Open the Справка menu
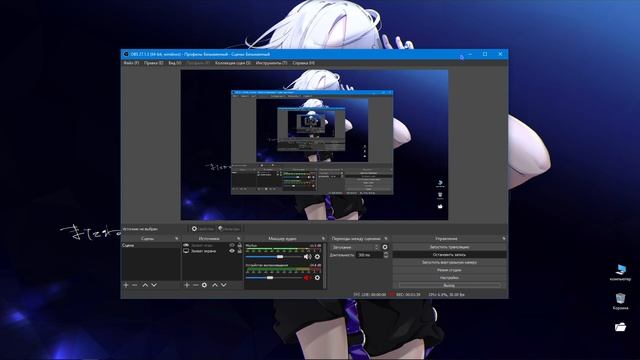The height and width of the screenshot is (360, 640). [x=303, y=63]
